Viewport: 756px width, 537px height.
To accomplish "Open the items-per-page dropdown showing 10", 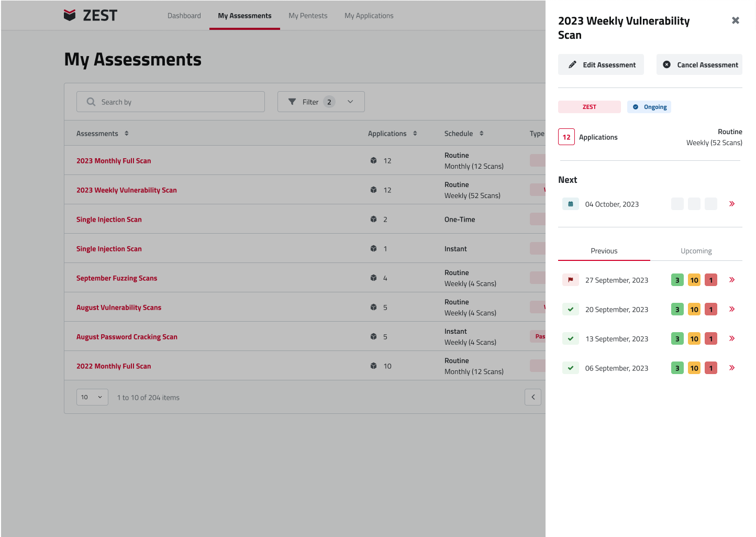I will 92,397.
